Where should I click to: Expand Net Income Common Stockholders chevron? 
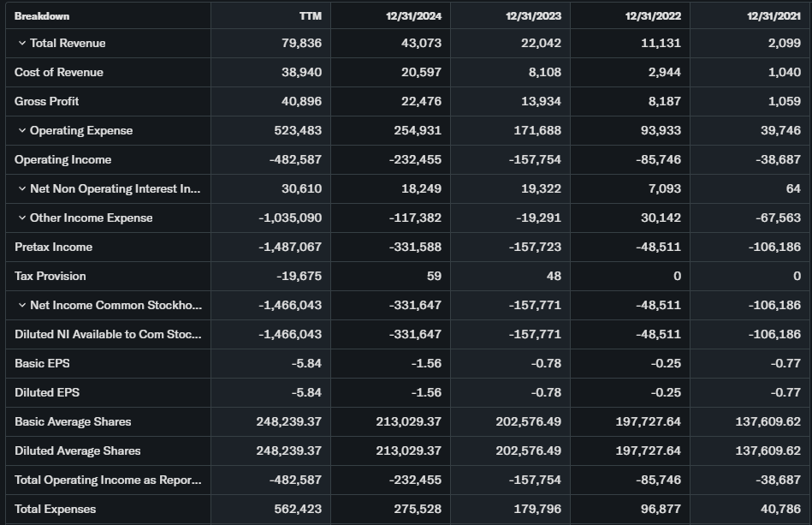[x=21, y=305]
